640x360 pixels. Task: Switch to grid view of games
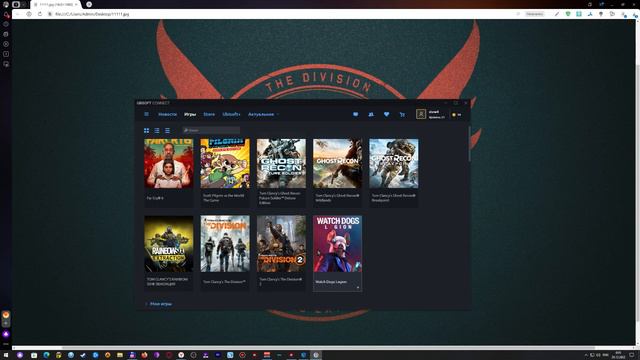tap(147, 130)
